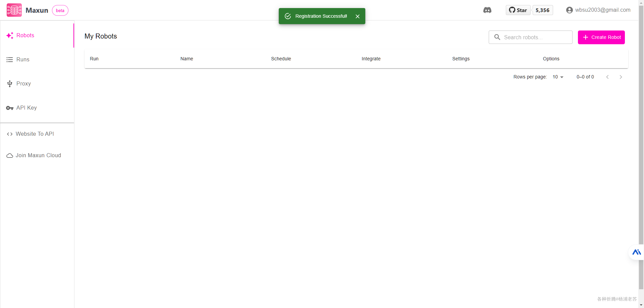Click the Settings column header

pyautogui.click(x=461, y=59)
